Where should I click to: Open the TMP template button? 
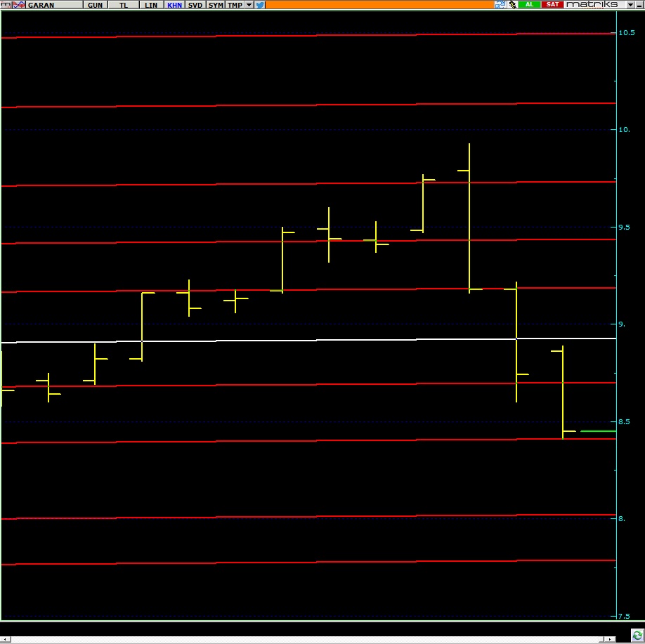coord(235,4)
